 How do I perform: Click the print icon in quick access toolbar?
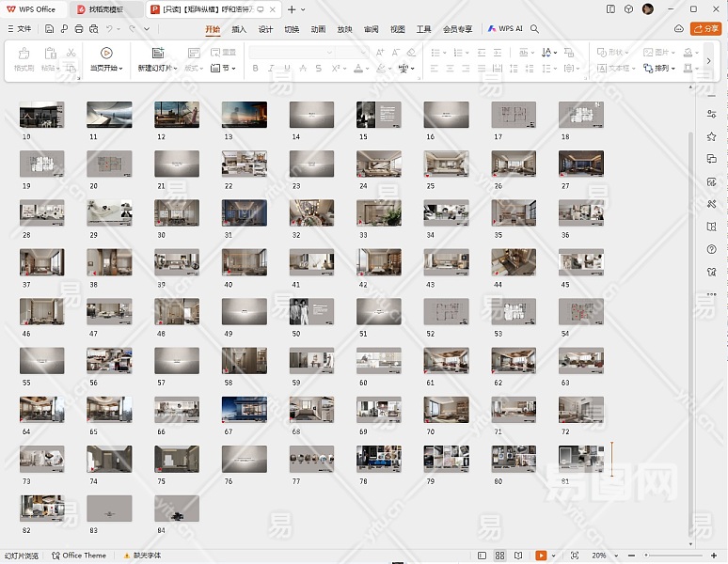click(78, 29)
